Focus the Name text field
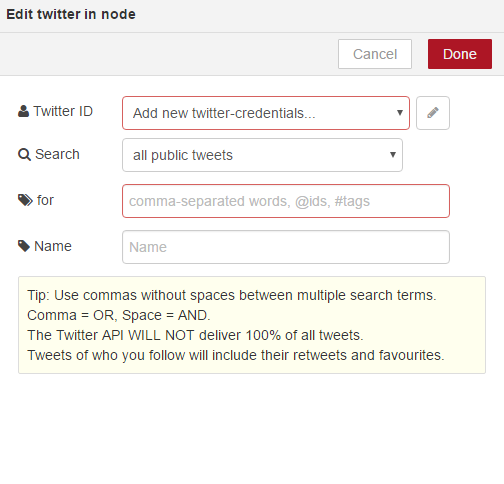This screenshot has height=484, width=504. [286, 247]
